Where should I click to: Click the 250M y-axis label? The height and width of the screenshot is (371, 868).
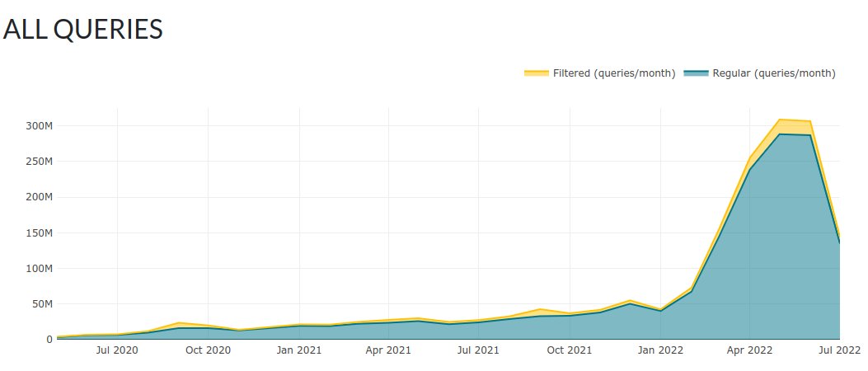click(39, 162)
